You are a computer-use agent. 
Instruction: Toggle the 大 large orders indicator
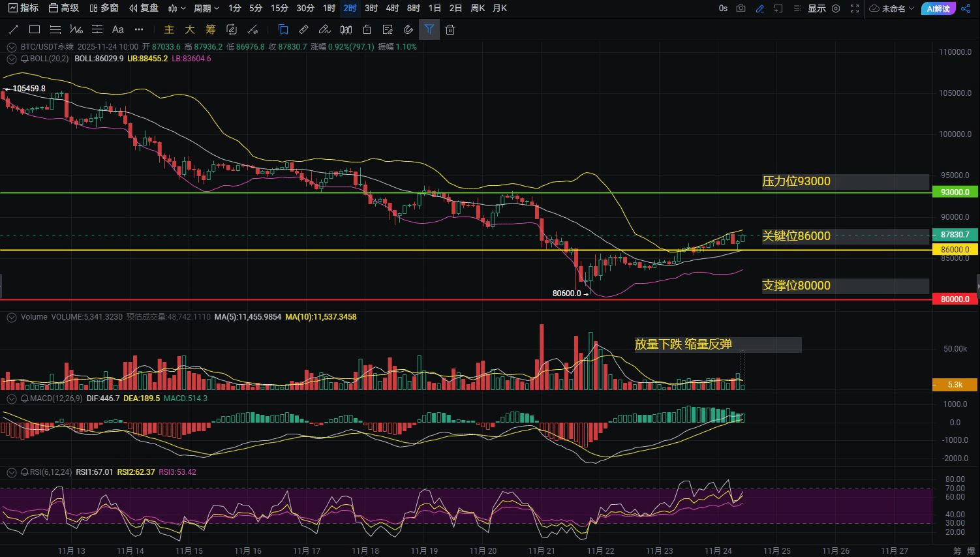[x=190, y=29]
